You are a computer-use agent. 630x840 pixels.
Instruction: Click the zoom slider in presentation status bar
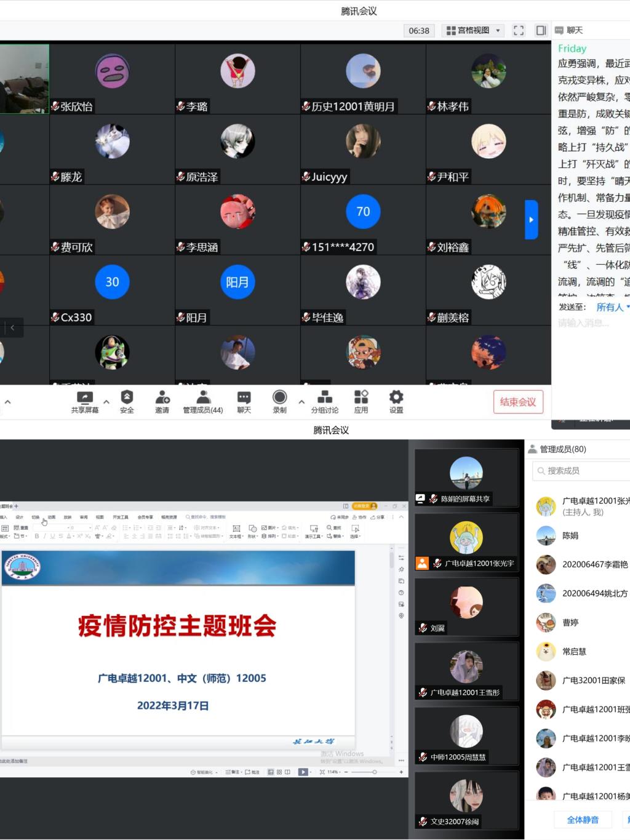tap(374, 772)
